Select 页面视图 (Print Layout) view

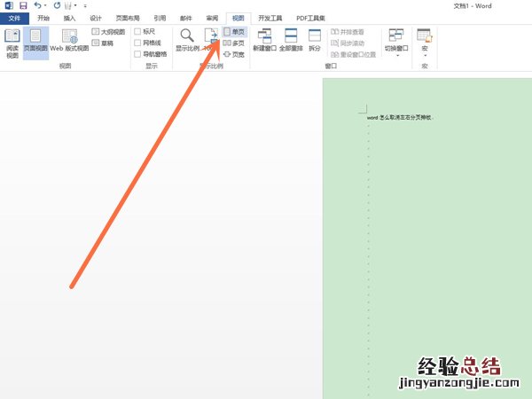(35, 43)
